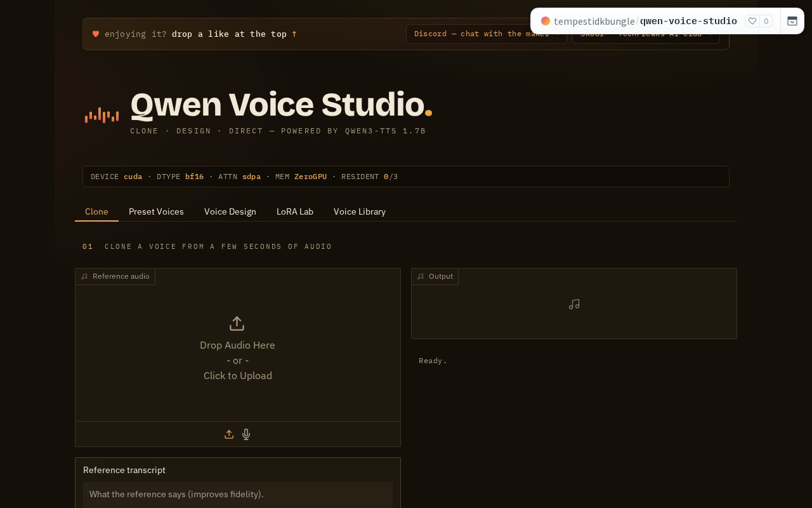Click the upload arrow icon in drop area
The width and height of the screenshot is (812, 508).
pos(237,324)
